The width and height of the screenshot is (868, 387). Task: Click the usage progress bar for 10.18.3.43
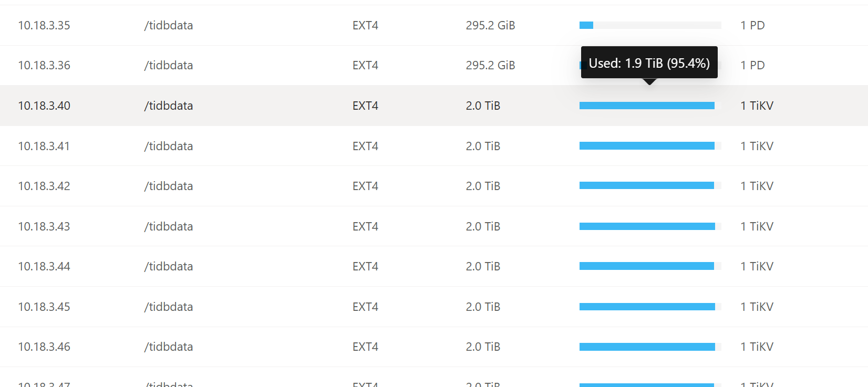point(650,226)
